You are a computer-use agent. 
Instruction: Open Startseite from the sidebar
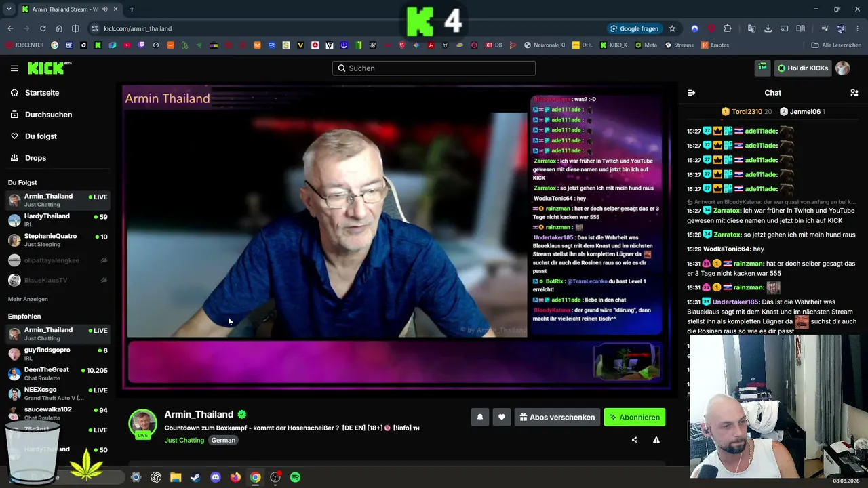click(x=42, y=93)
